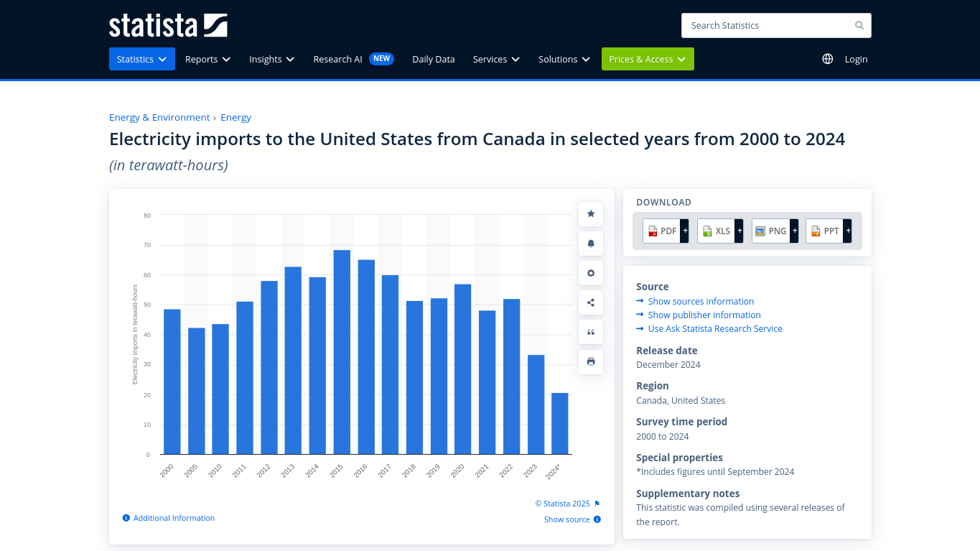Click the bell notification icon beside chart
Image resolution: width=980 pixels, height=551 pixels.
point(591,244)
